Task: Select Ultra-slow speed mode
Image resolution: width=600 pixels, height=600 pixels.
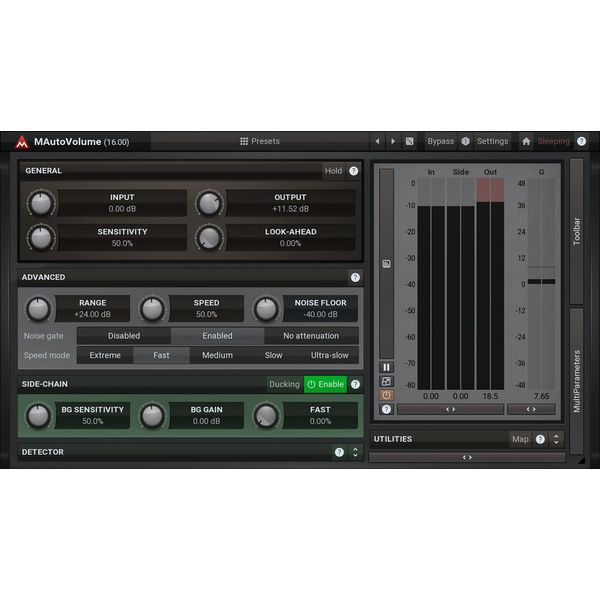Action: 330,355
